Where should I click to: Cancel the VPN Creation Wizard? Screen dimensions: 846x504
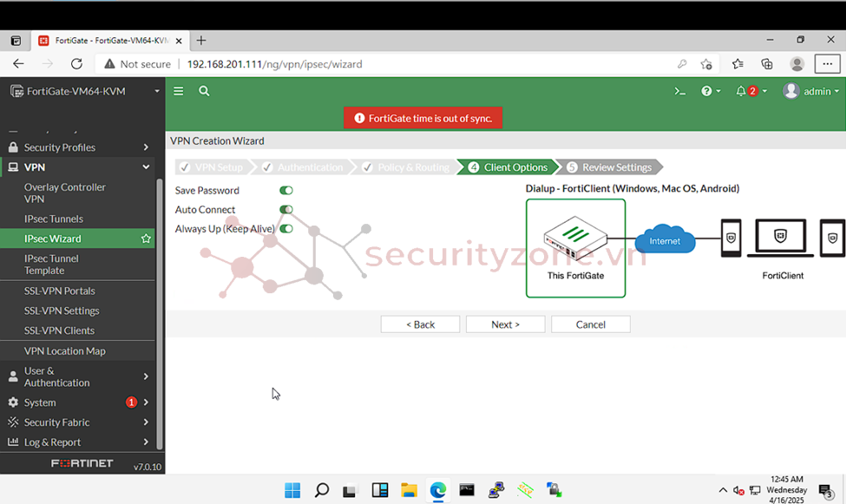591,324
